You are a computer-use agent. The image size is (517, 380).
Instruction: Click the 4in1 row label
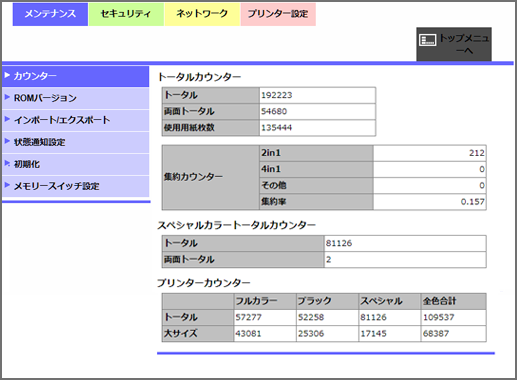tap(316, 169)
